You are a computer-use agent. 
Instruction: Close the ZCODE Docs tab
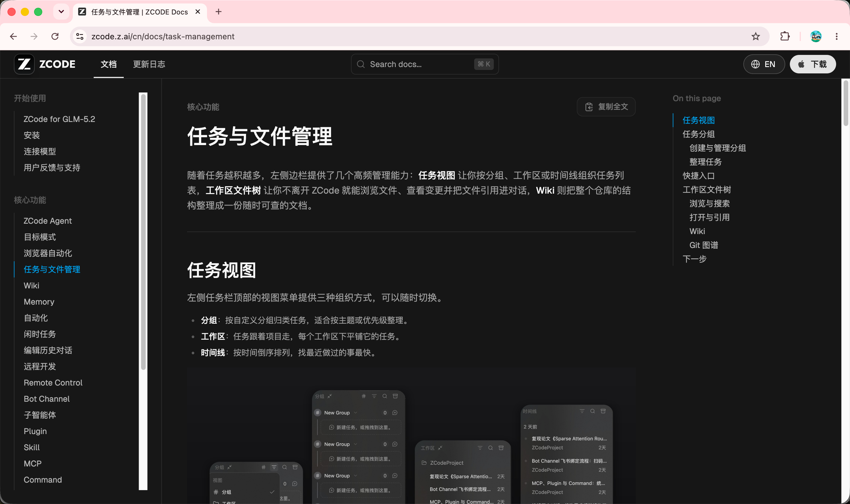198,12
